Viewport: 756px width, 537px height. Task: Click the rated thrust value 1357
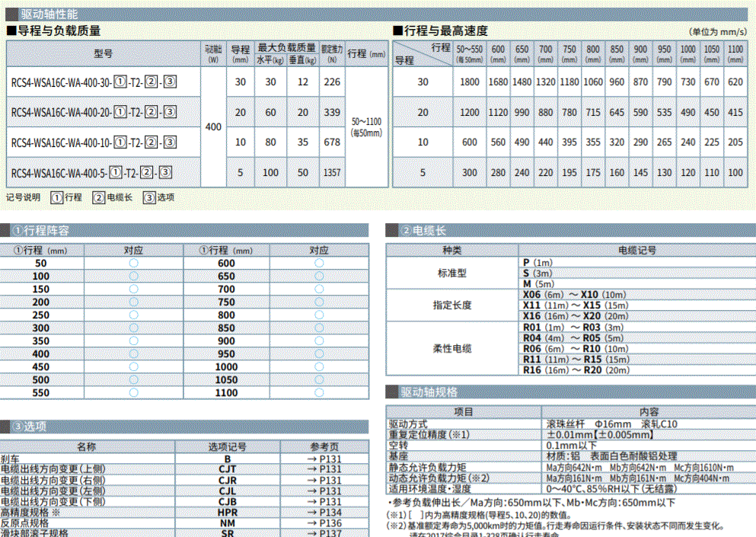click(x=332, y=173)
